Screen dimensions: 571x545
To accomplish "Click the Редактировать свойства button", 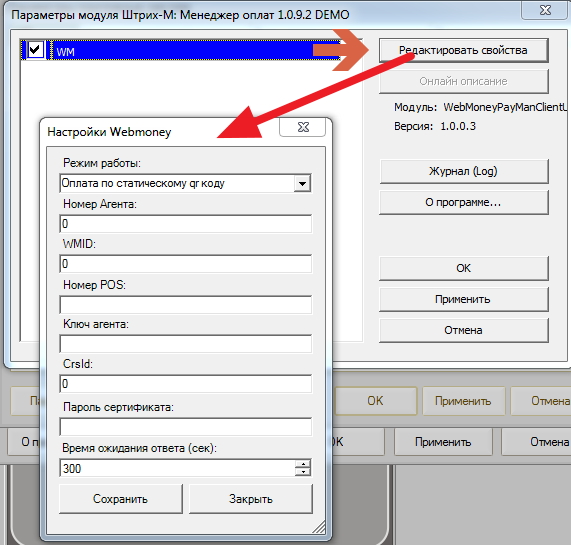I will pos(464,50).
